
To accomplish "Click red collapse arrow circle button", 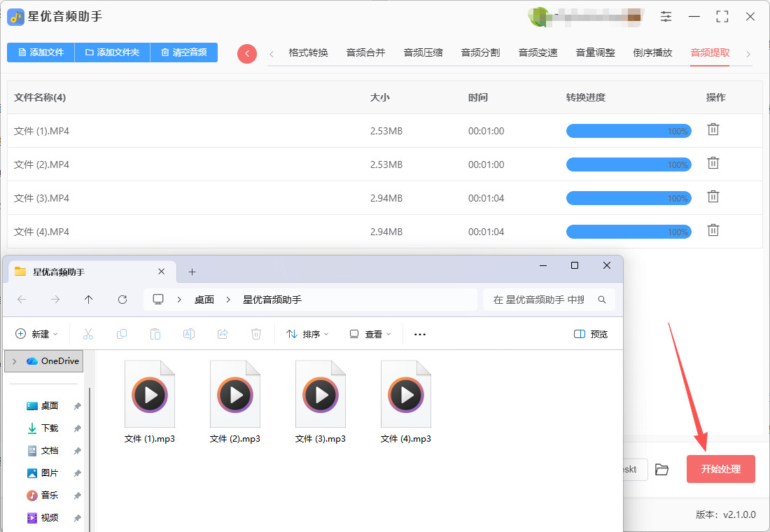I will pyautogui.click(x=247, y=54).
